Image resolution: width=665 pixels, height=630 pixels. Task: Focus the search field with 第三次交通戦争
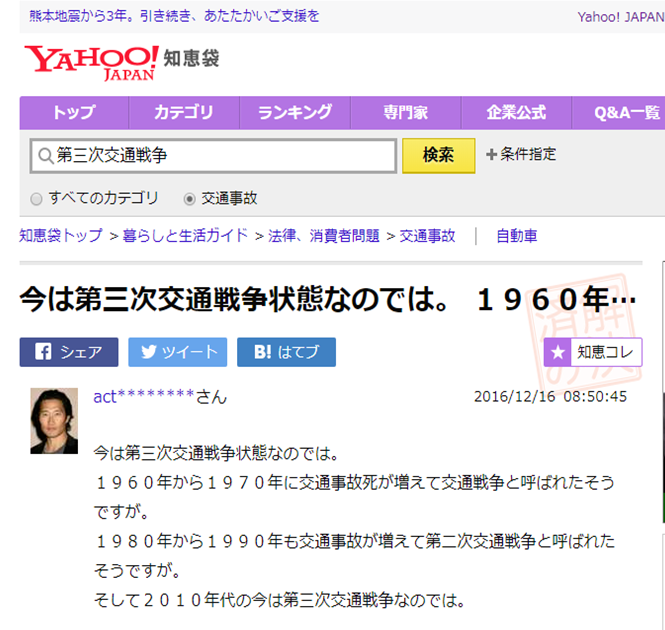point(213,156)
